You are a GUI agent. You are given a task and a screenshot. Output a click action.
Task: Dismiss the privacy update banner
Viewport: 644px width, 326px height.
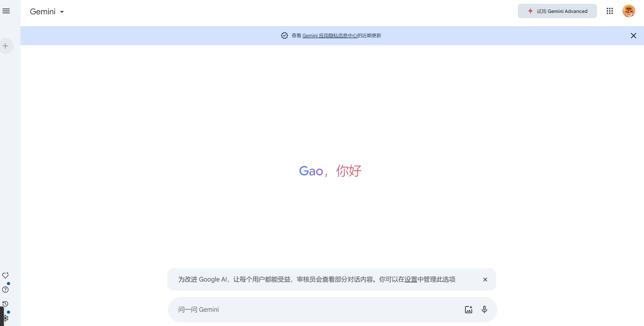pos(633,35)
